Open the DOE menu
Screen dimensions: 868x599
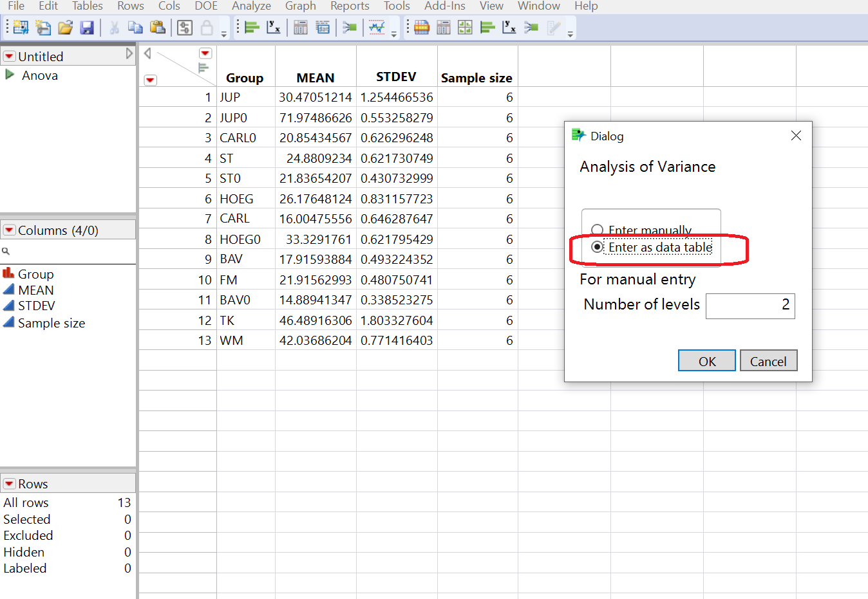coord(205,6)
